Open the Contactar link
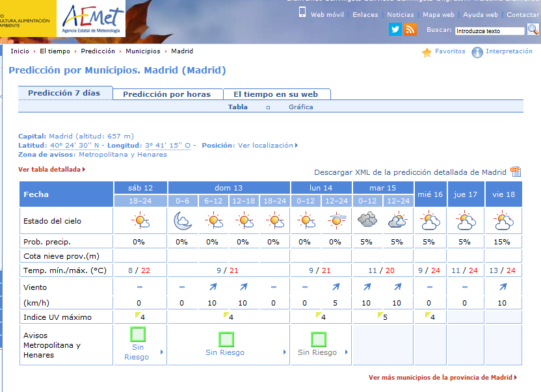 tap(523, 14)
